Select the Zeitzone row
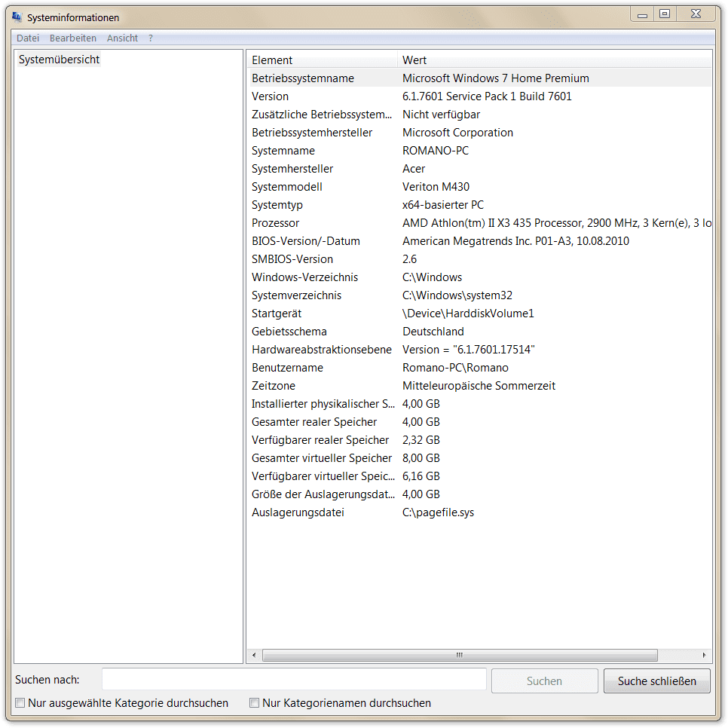This screenshot has width=728, height=728. (x=480, y=386)
